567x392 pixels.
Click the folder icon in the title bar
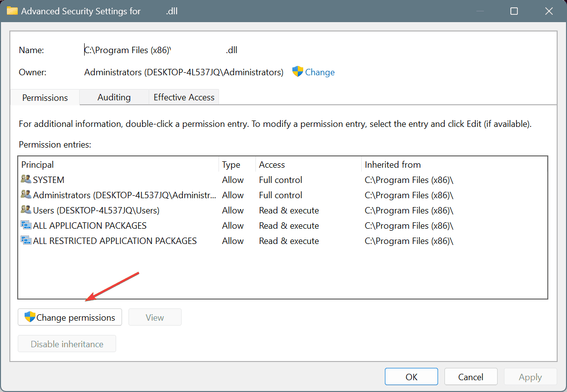pos(12,11)
